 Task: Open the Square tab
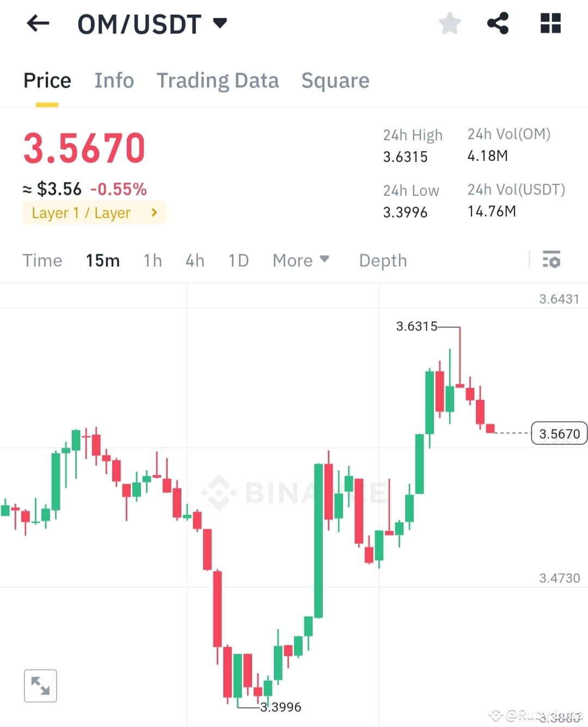pyautogui.click(x=335, y=80)
